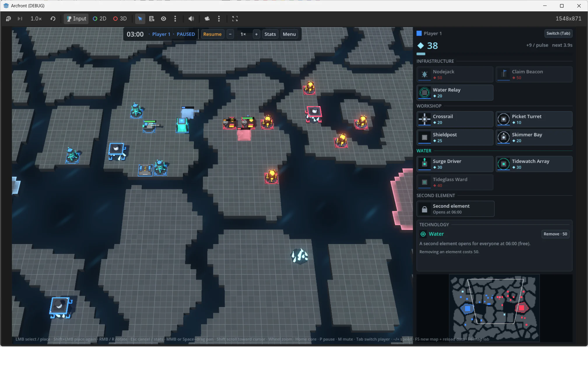
Task: Select the Nodejack build card
Action: click(x=455, y=74)
